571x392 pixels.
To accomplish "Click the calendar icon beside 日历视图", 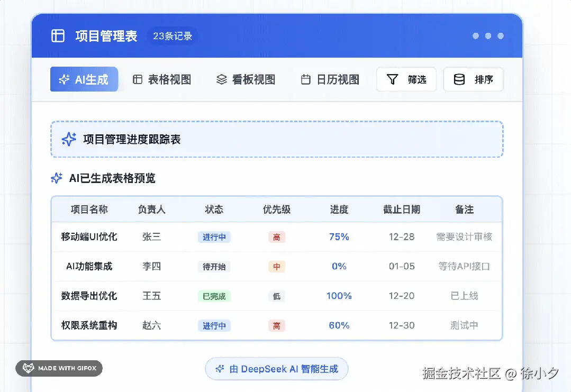I will coord(306,79).
